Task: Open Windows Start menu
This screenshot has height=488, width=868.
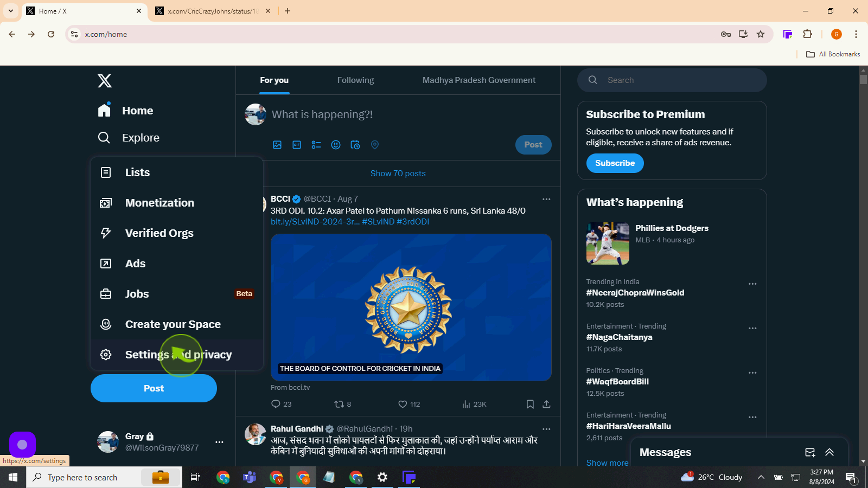Action: tap(13, 477)
